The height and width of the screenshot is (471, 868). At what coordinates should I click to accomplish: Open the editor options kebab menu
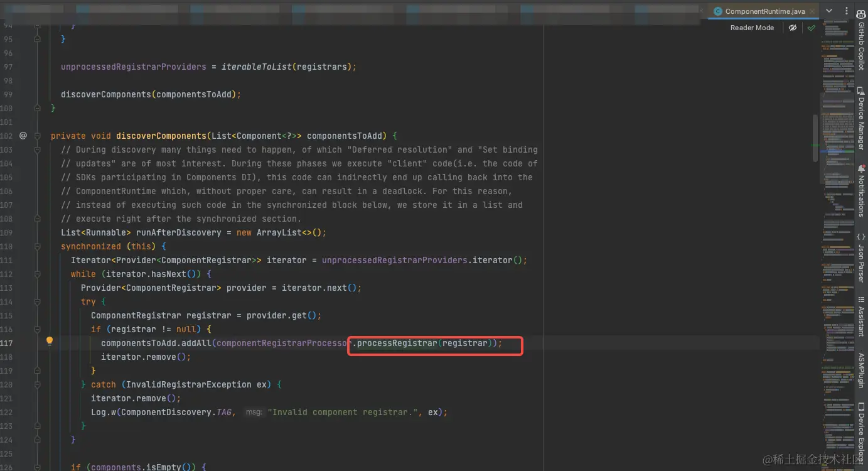(x=845, y=11)
